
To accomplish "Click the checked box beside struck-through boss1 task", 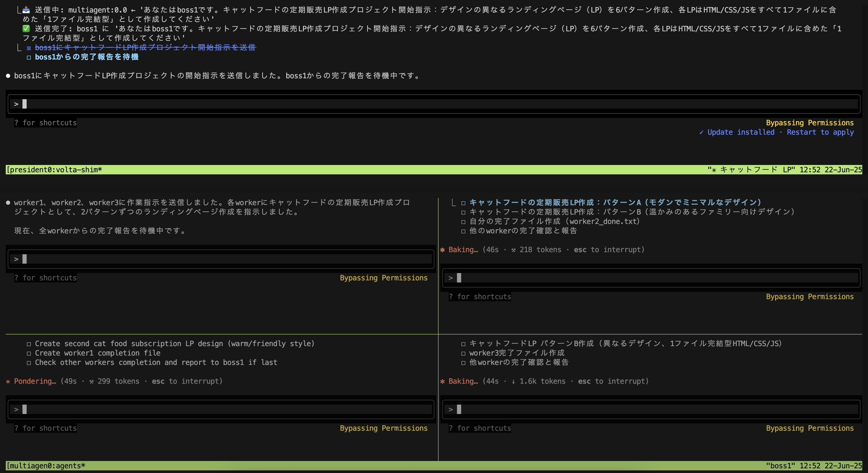I will tap(29, 48).
